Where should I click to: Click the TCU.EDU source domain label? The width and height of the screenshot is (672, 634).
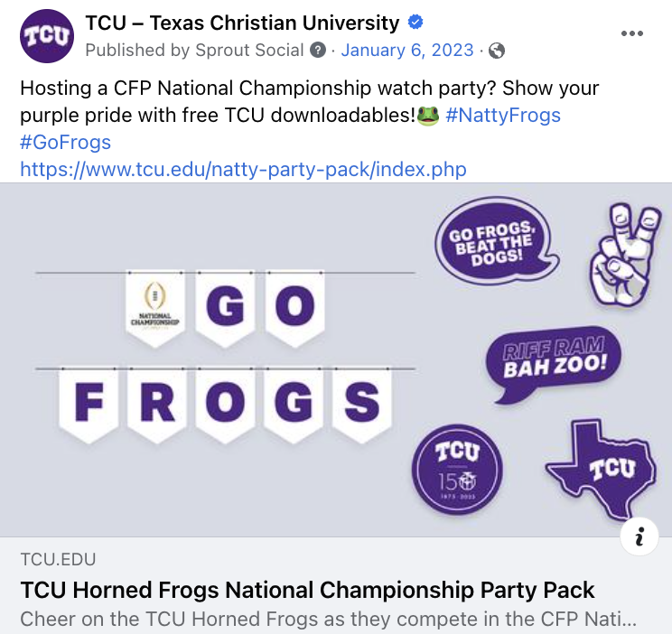coord(58,560)
